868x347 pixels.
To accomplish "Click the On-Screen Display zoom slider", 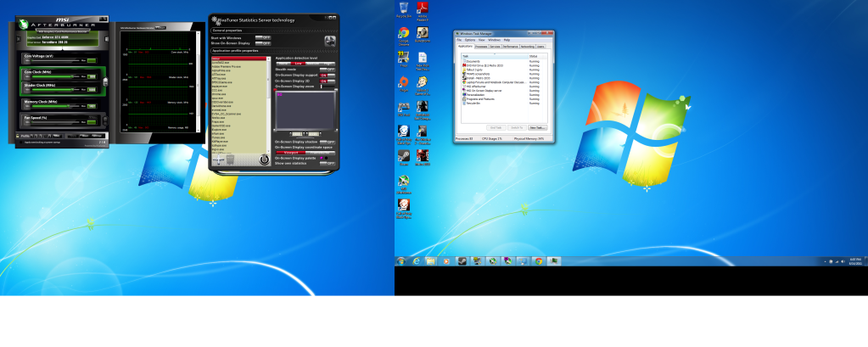I will click(x=328, y=87).
